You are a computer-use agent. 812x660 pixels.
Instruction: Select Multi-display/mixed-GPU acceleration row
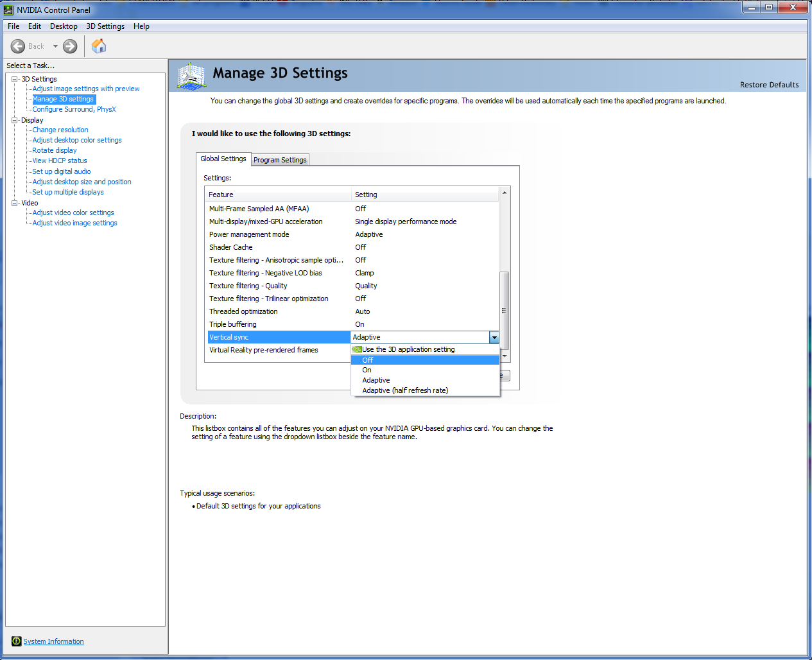click(352, 221)
